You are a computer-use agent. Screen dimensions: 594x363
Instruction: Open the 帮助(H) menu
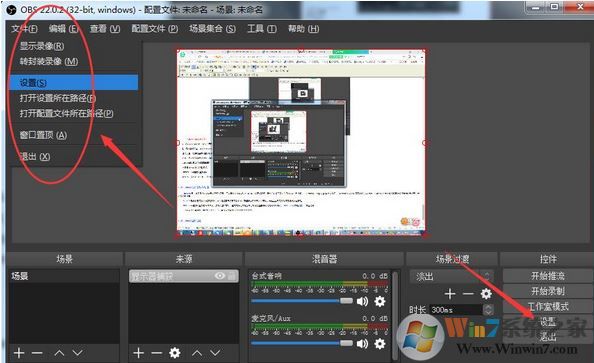tap(303, 29)
